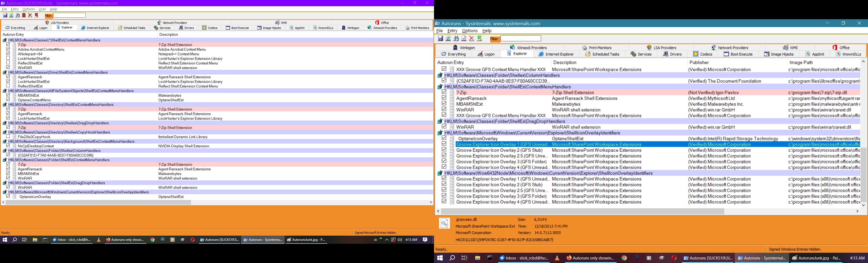Select Wow6432Node ShellIconOverlayIdentifiers key row in right window
Viewport: 868px width, 263px height.
[648, 173]
